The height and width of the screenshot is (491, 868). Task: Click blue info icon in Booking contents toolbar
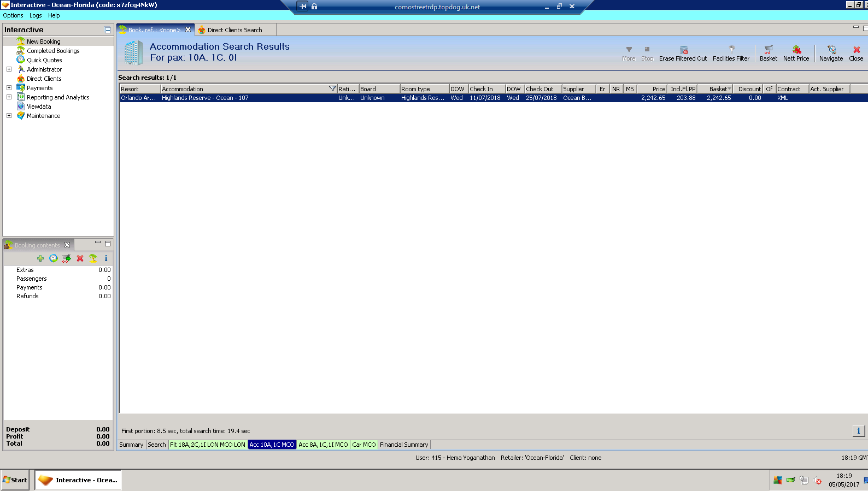click(106, 258)
